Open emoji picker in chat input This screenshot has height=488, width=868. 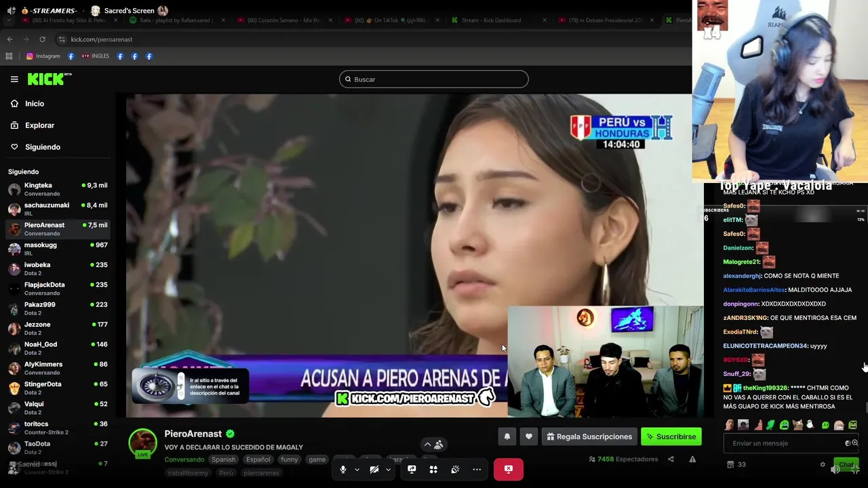pos(848,443)
